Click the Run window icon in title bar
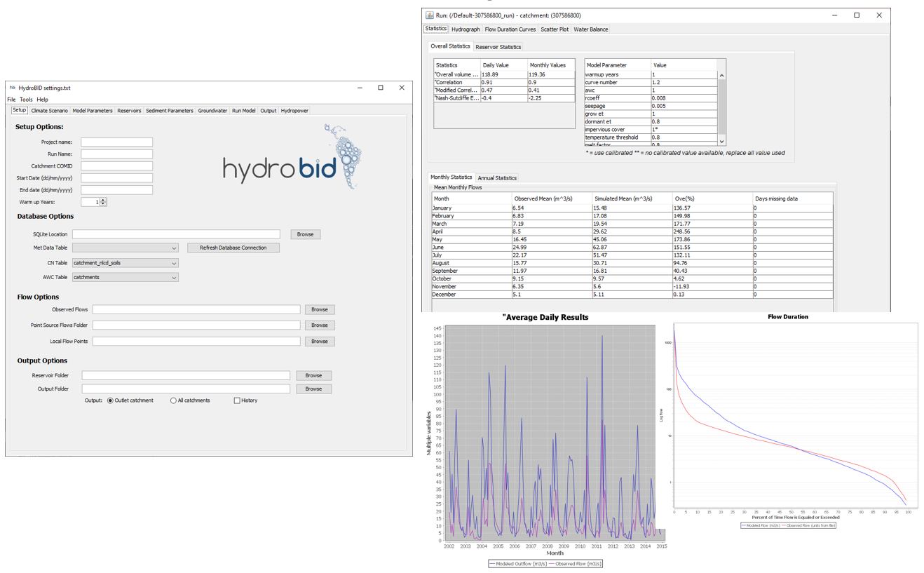The width and height of the screenshot is (924, 573). [429, 15]
